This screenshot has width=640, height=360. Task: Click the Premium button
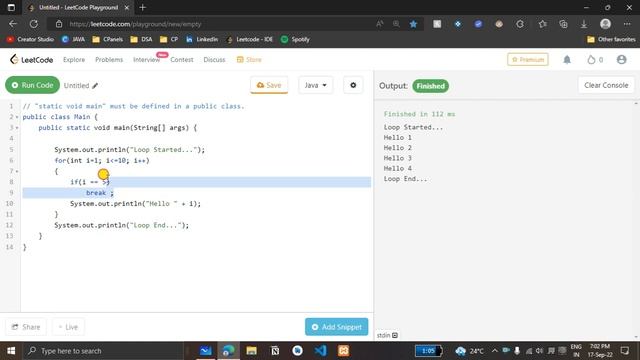(x=528, y=60)
